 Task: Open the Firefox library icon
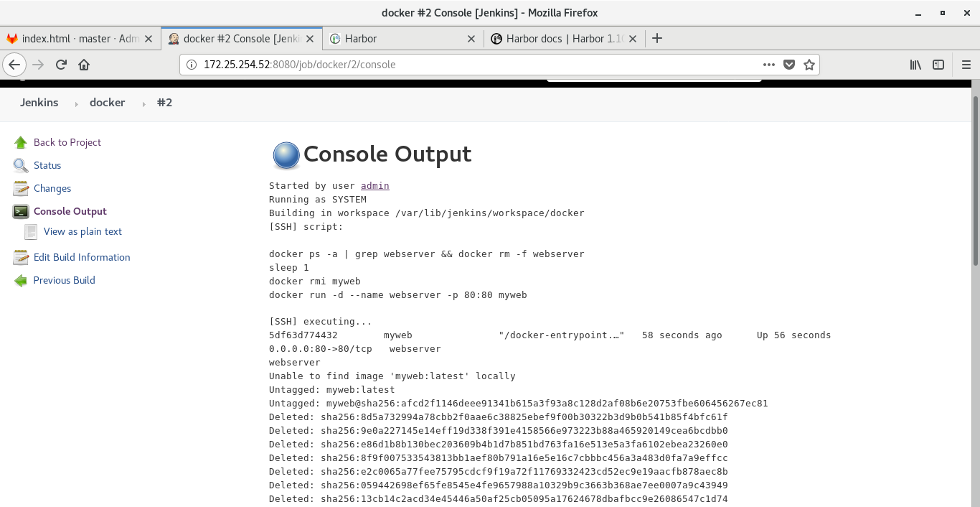coord(915,65)
